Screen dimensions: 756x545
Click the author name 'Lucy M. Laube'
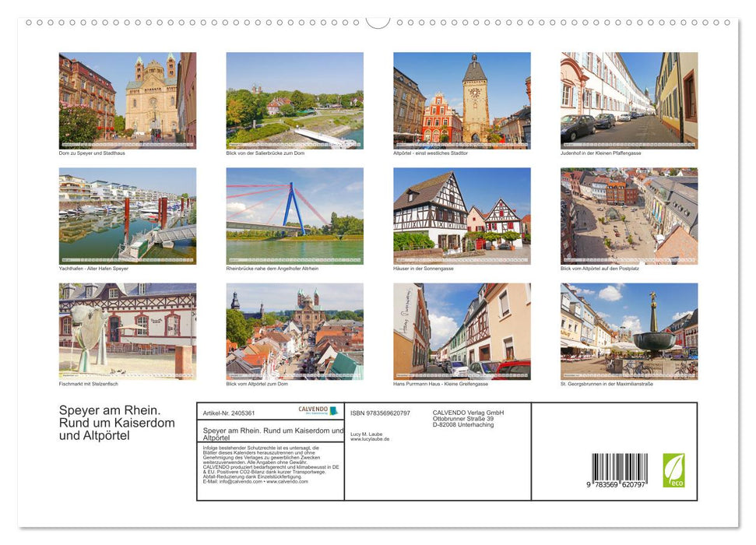point(367,434)
